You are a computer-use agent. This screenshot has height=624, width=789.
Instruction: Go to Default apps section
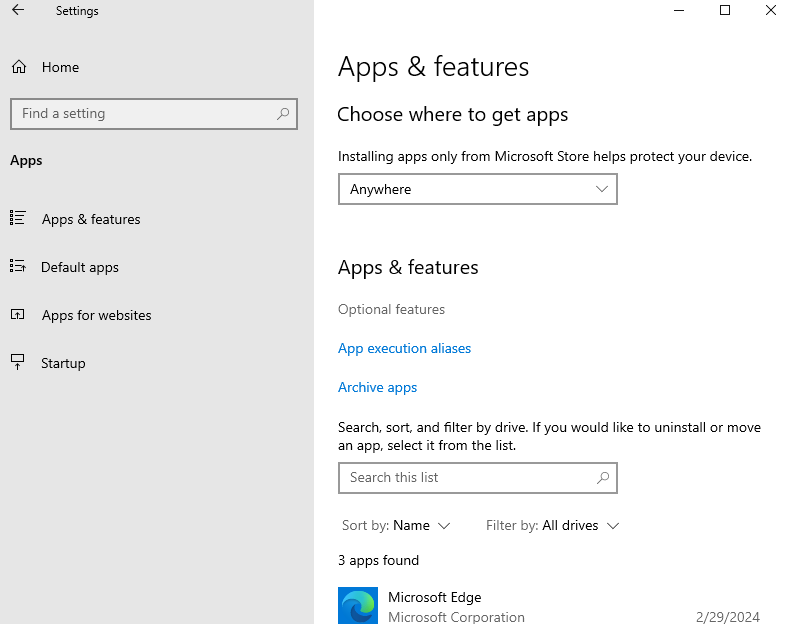click(x=80, y=267)
